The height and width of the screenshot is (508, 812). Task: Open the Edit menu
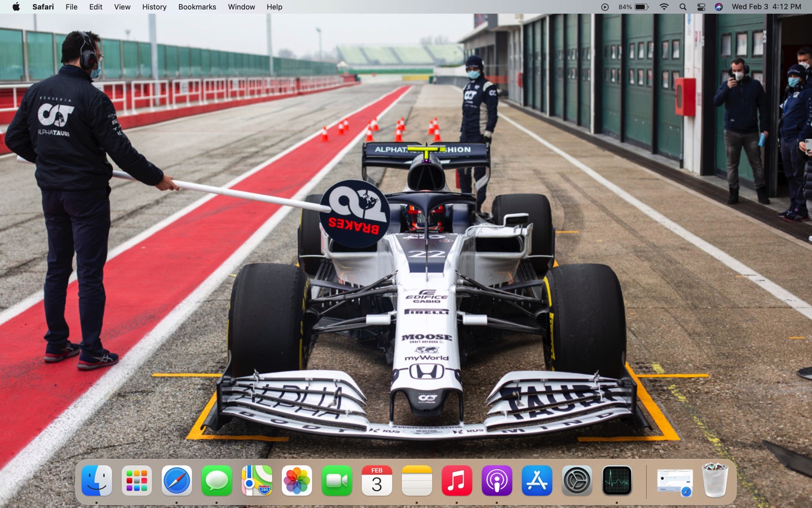click(x=96, y=7)
